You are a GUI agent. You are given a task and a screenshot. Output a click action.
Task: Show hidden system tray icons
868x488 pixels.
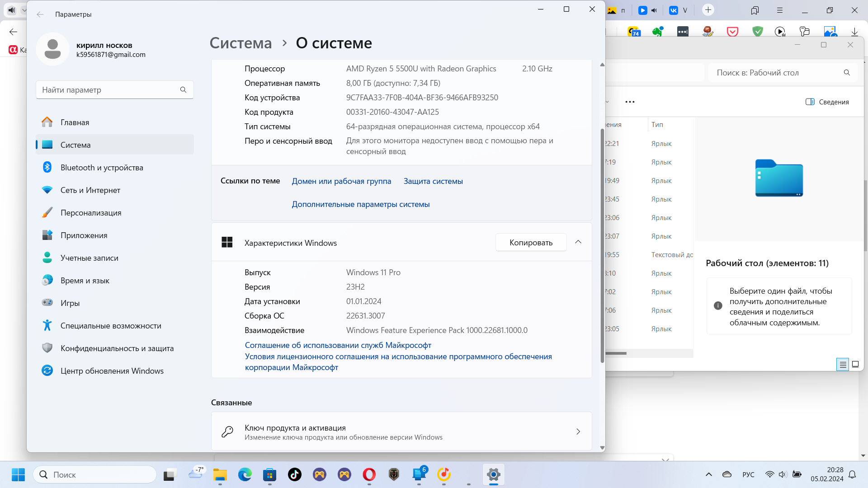708,474
